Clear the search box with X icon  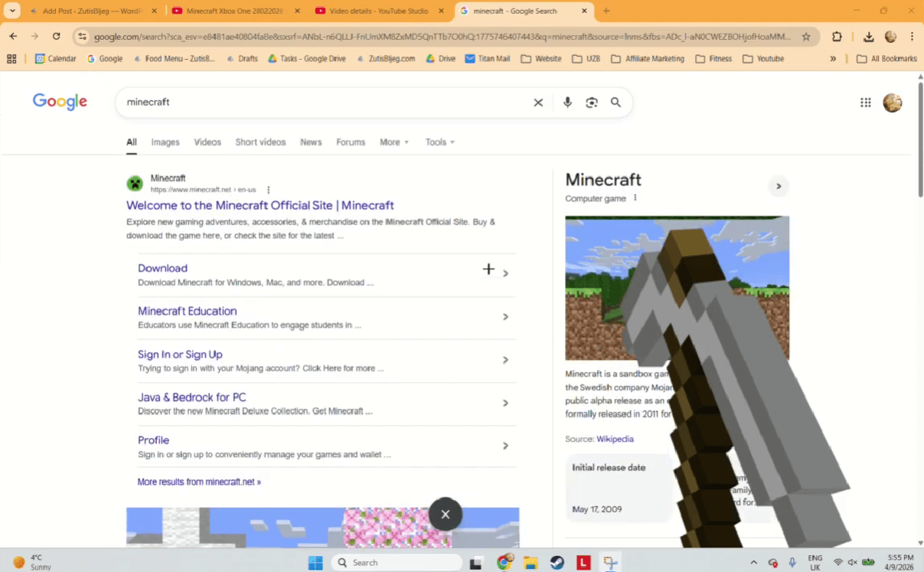coord(538,103)
